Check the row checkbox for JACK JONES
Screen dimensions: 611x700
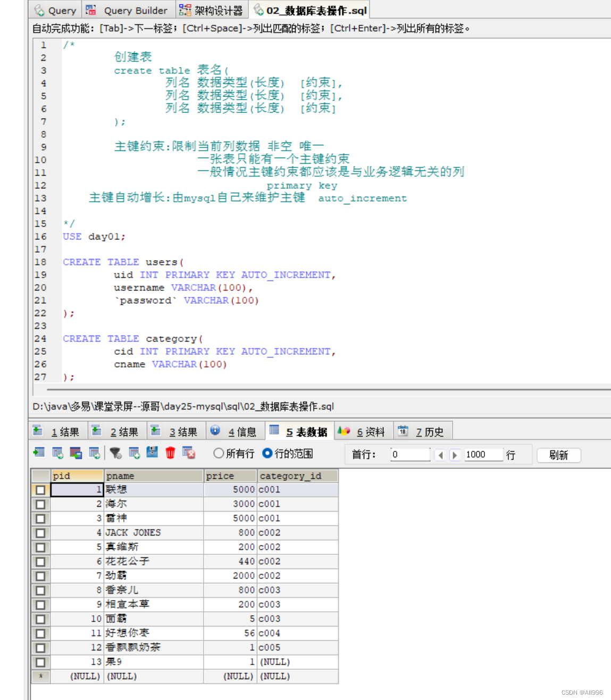point(40,533)
